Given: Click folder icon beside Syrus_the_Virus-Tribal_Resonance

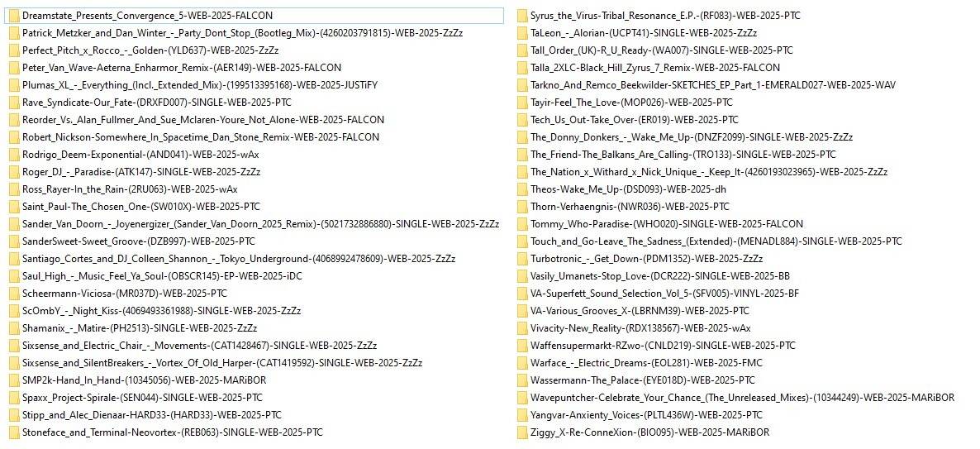Looking at the screenshot, I should click(522, 16).
